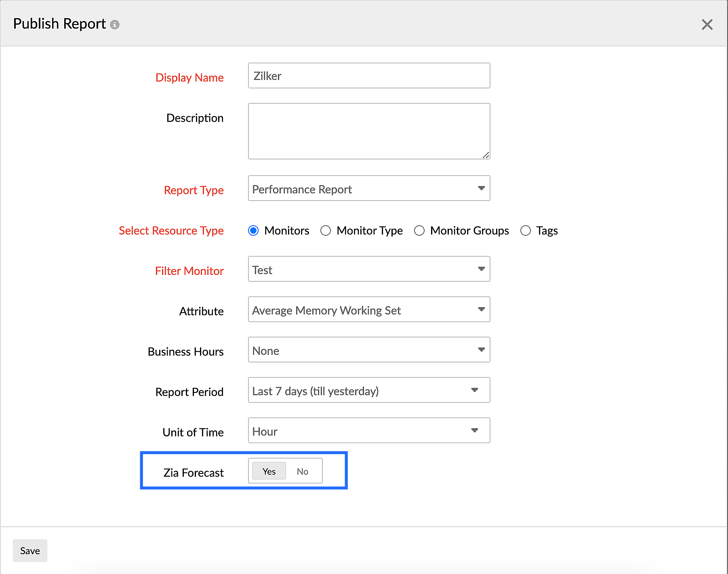The height and width of the screenshot is (574, 728).
Task: Close the Publish Report dialog
Action: 707,25
